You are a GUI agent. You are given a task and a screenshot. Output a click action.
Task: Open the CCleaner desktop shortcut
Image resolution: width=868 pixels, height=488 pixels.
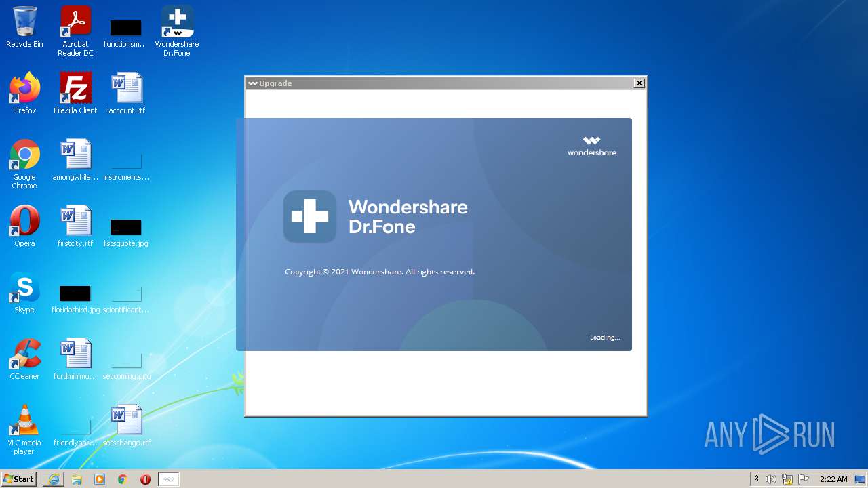(24, 359)
